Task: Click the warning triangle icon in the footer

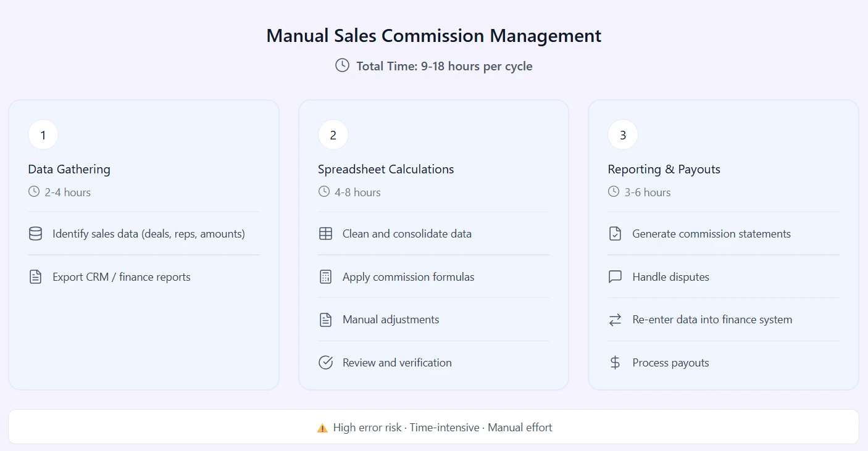Action: 322,428
